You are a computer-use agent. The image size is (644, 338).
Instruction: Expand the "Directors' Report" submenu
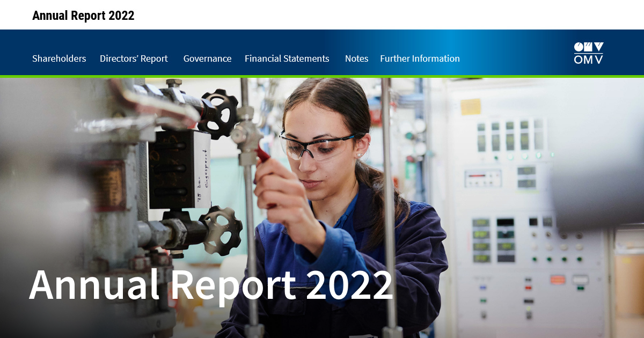click(133, 58)
